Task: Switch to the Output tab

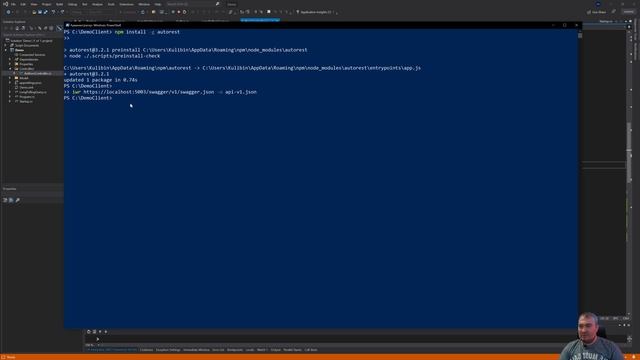Action: pos(276,350)
